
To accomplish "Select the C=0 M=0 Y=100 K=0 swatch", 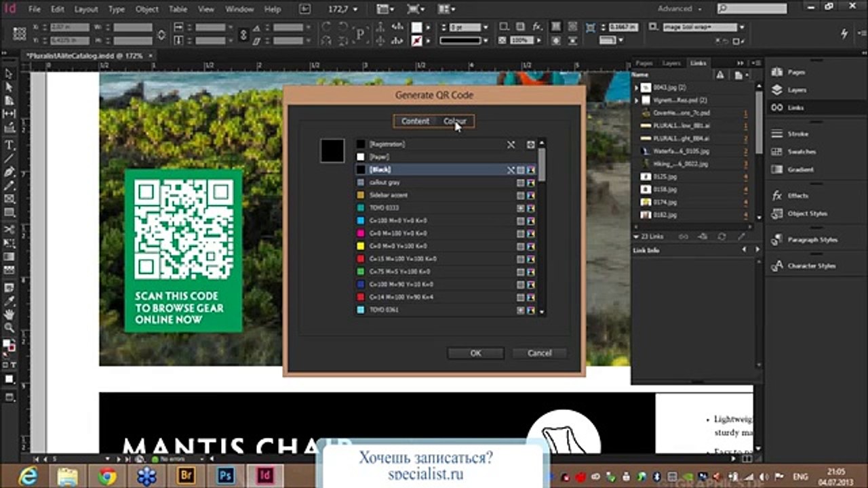I will click(x=446, y=246).
